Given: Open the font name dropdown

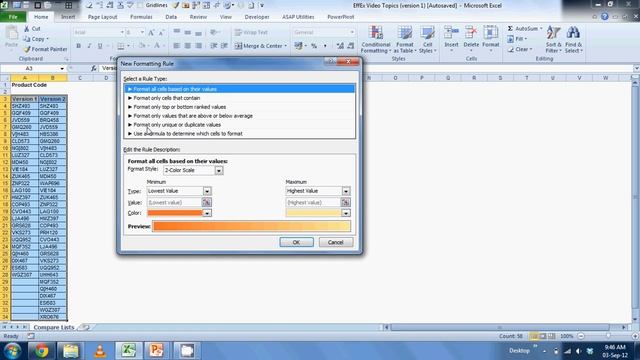Looking at the screenshot, I should coord(122,32).
